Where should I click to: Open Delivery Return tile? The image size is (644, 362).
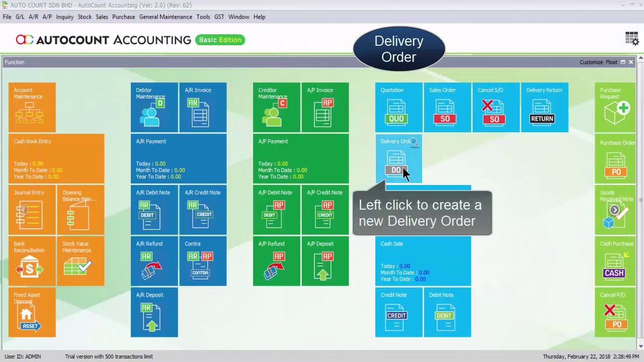545,108
